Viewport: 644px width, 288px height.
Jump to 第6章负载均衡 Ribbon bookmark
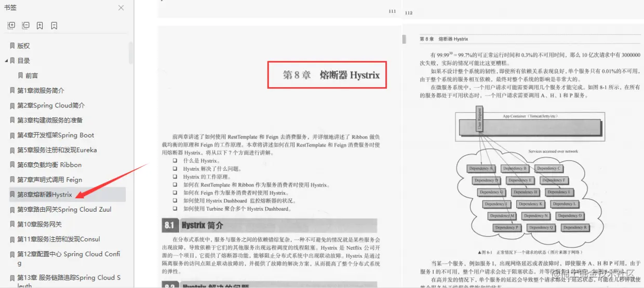[49, 164]
